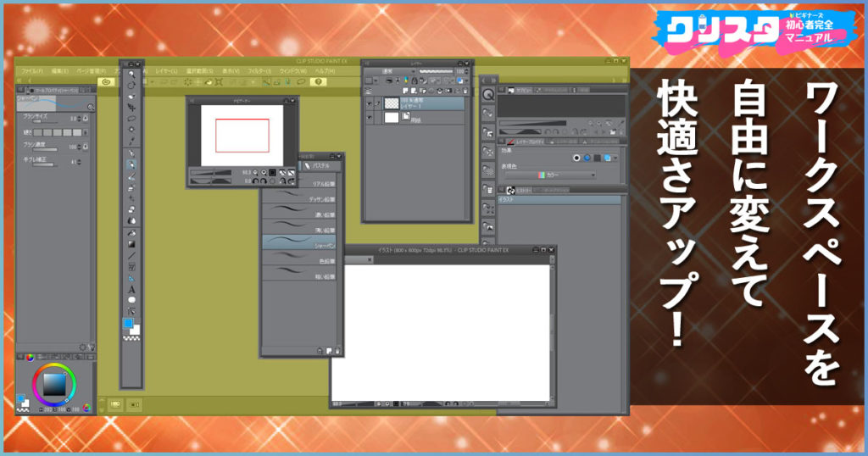Viewport: 868px width, 456px height.
Task: Select the シャーペン sub tool
Action: point(299,242)
